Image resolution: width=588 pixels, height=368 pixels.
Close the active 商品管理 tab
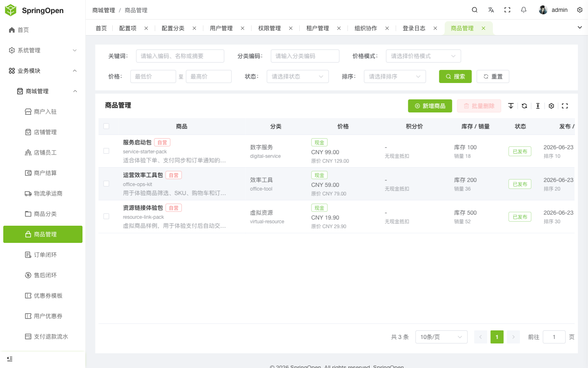tap(483, 28)
